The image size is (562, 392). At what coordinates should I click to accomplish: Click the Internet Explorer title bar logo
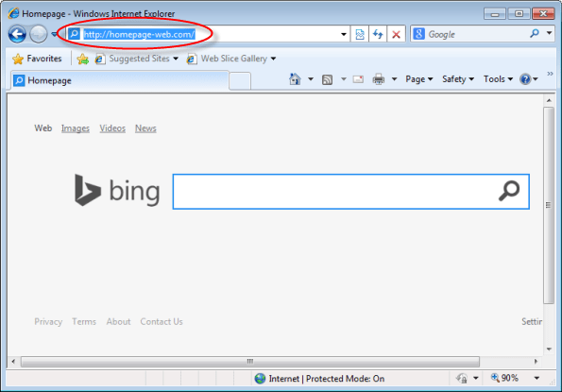13,13
